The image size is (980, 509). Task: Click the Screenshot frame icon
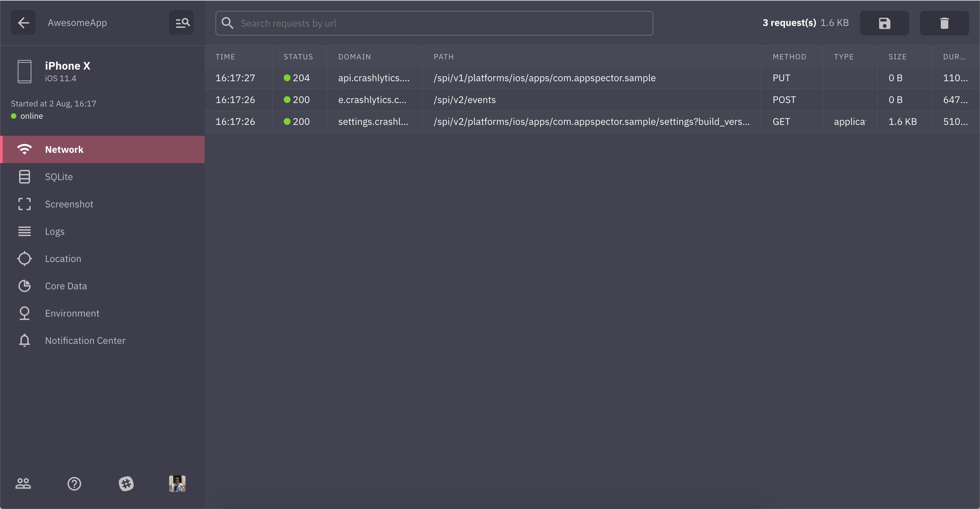tap(24, 204)
